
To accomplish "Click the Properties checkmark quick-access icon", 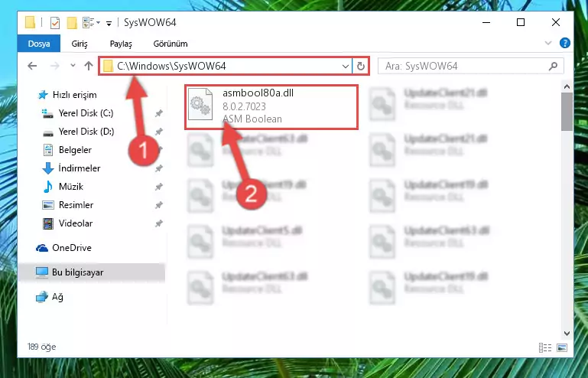I will 55,23.
